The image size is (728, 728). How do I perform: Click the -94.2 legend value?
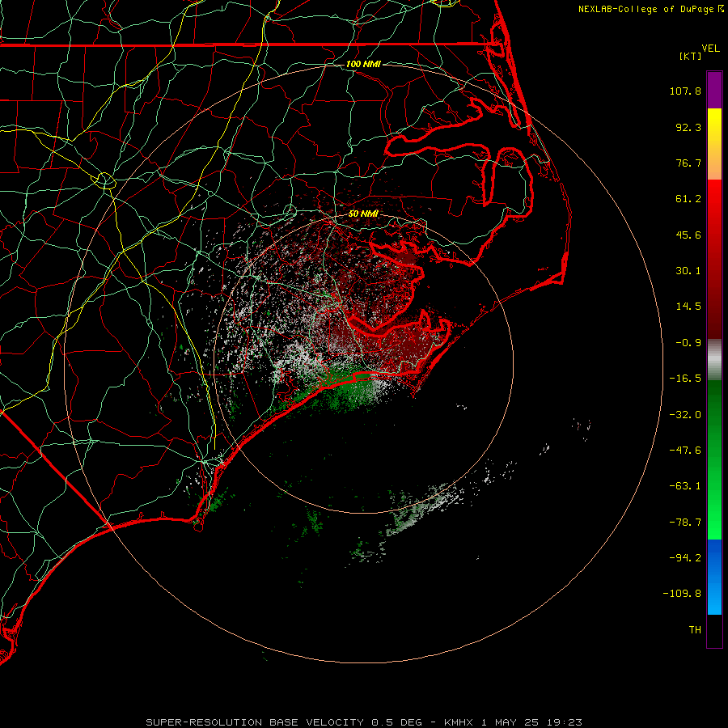coord(685,557)
